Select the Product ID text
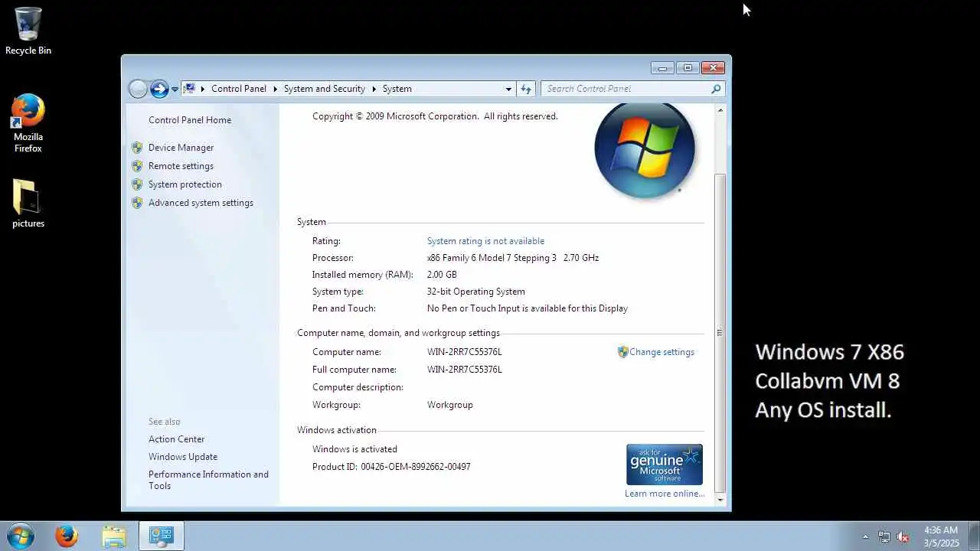Screen dimensions: 980x551 (x=391, y=467)
